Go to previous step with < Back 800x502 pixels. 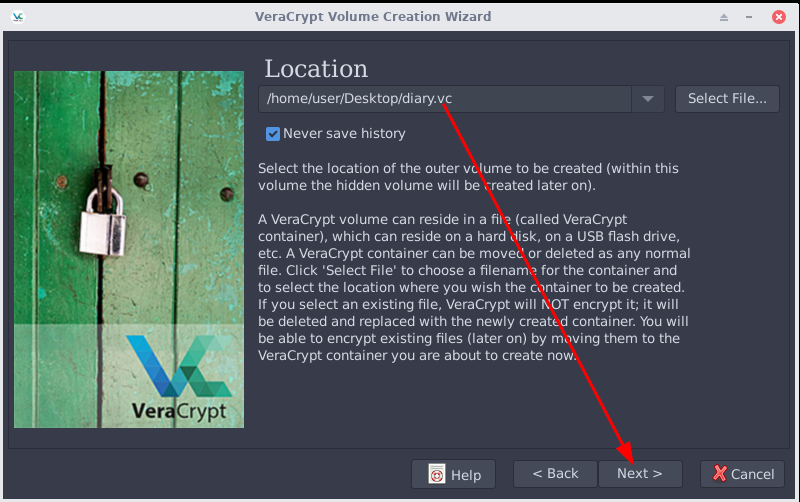pyautogui.click(x=555, y=474)
